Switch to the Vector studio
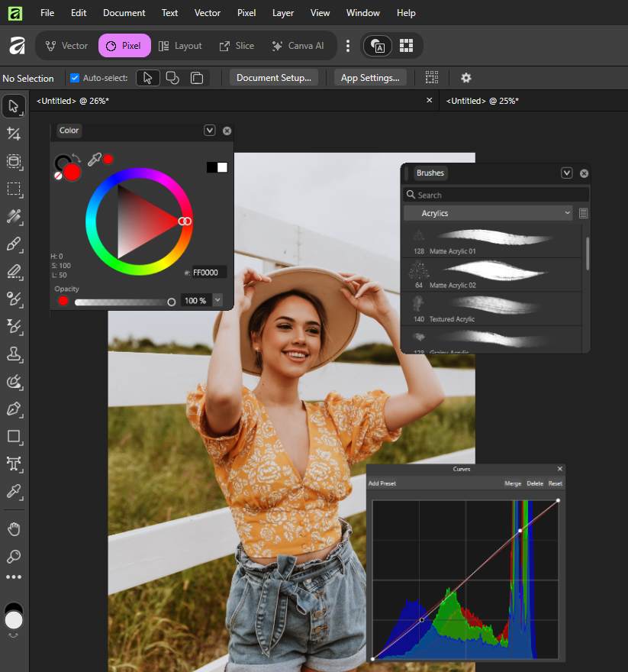The height and width of the screenshot is (672, 628). (x=67, y=45)
